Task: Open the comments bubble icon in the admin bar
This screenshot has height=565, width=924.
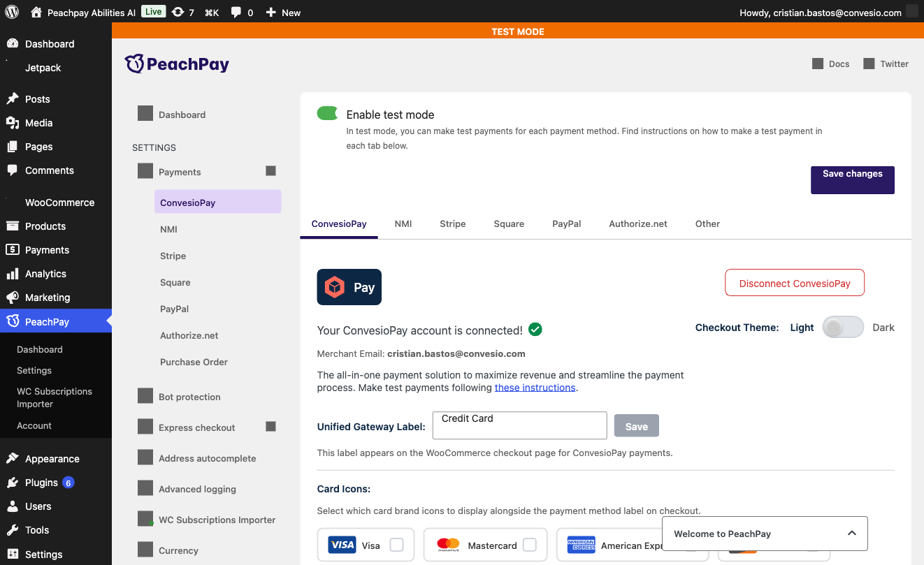Action: [x=236, y=12]
